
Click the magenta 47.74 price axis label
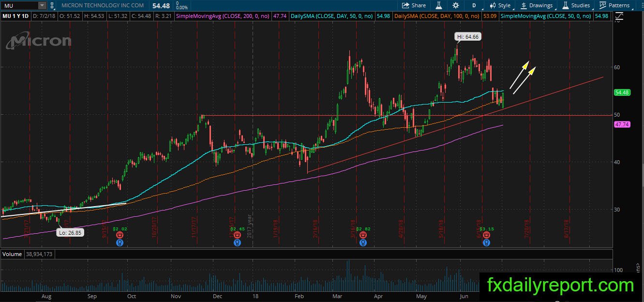pyautogui.click(x=622, y=124)
